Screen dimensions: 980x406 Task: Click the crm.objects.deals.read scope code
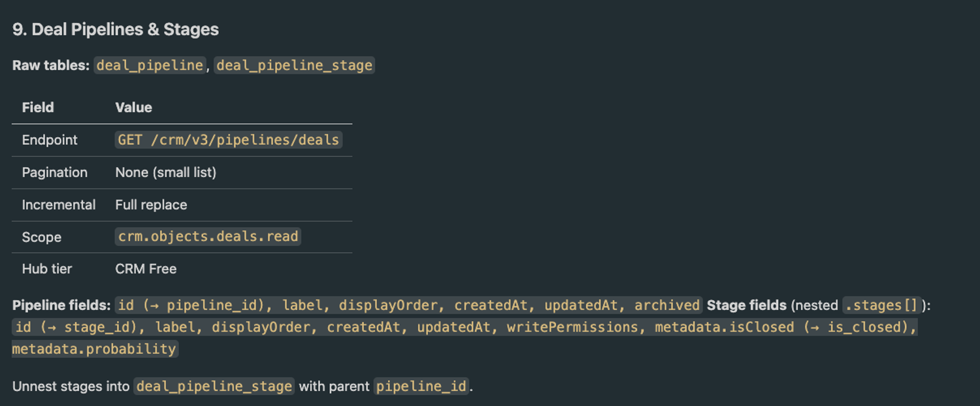[x=208, y=236]
